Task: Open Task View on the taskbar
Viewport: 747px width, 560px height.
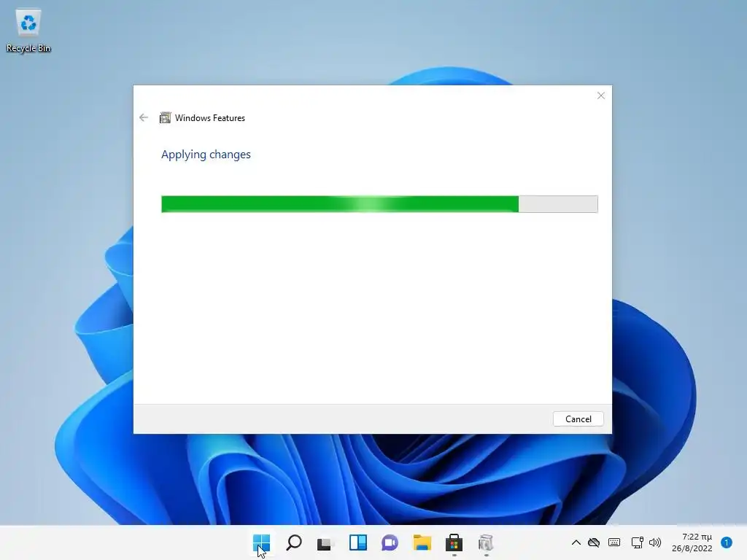Action: 325,542
